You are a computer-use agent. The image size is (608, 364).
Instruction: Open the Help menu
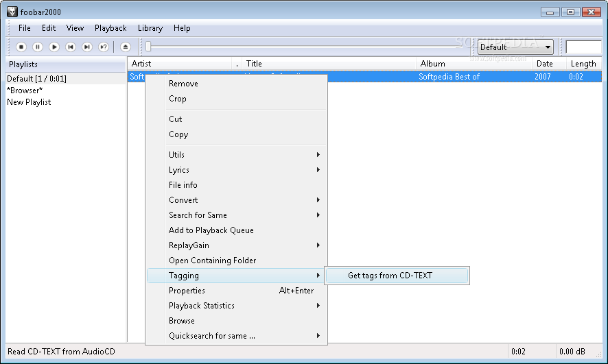click(182, 28)
